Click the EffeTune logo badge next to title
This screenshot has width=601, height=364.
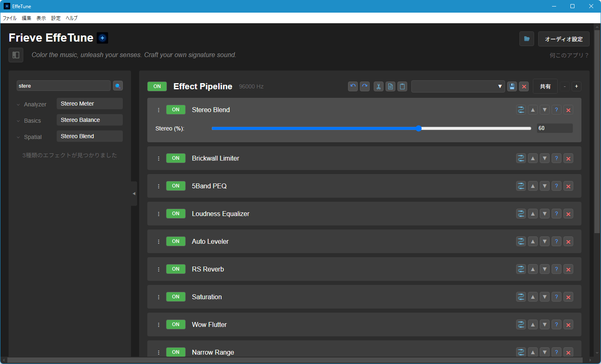point(102,38)
